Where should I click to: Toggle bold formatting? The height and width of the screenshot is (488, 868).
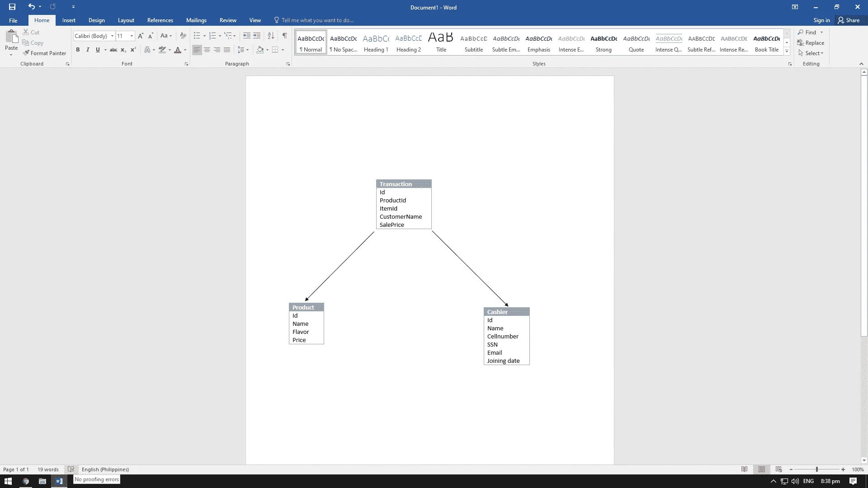click(78, 50)
